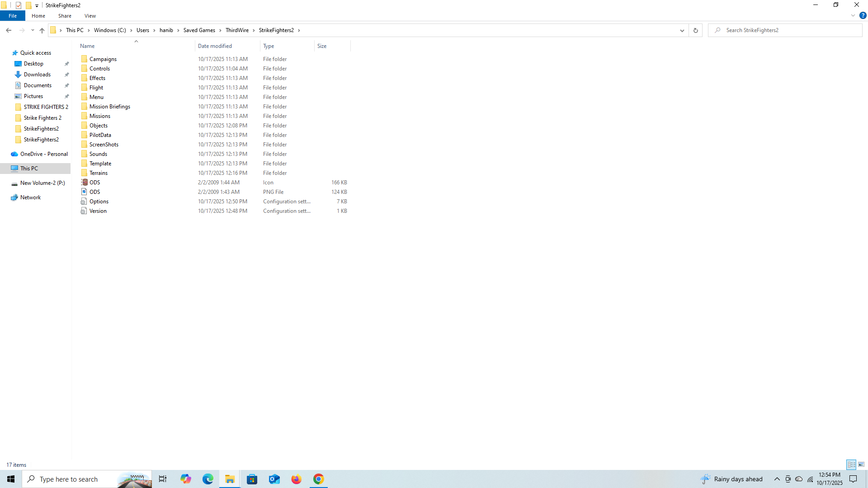
Task: Click the Back navigation arrow
Action: pyautogui.click(x=9, y=30)
